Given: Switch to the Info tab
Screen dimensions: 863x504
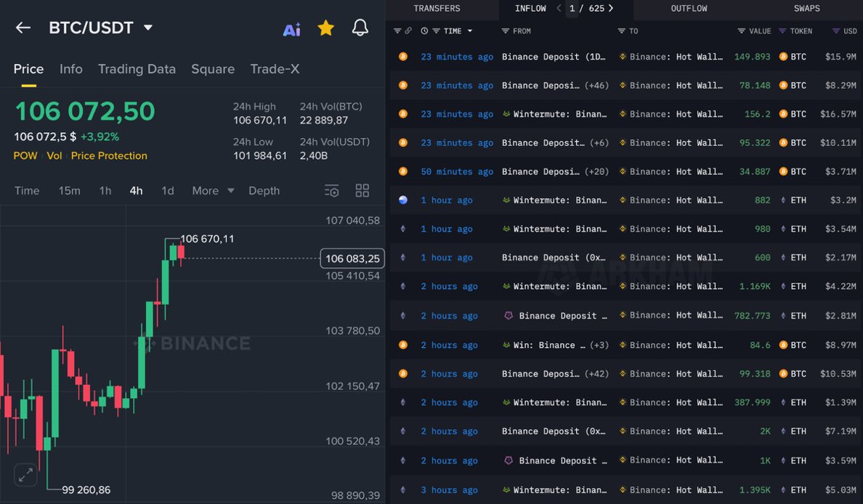Looking at the screenshot, I should pos(71,69).
